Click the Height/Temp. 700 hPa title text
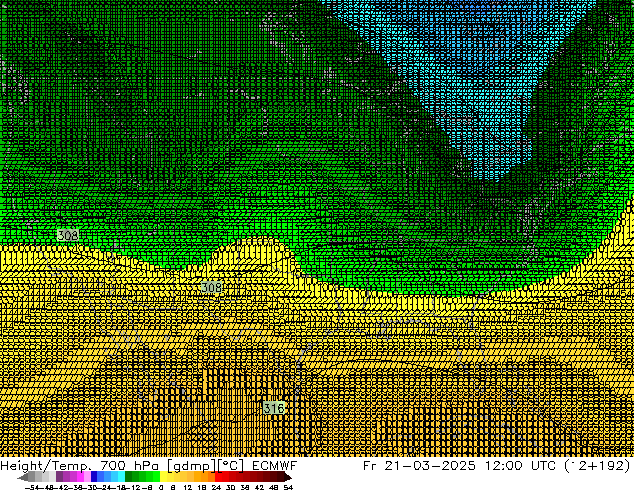The image size is (634, 490). pyautogui.click(x=82, y=466)
